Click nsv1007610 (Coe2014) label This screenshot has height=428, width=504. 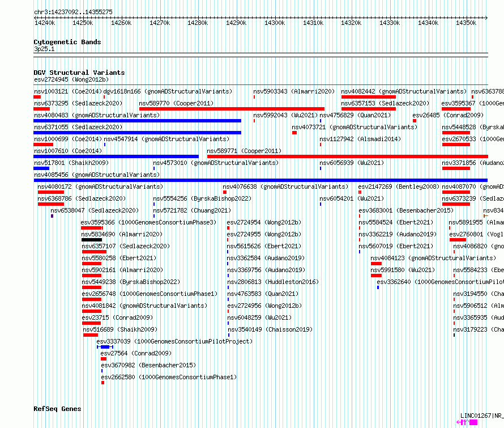[68, 151]
